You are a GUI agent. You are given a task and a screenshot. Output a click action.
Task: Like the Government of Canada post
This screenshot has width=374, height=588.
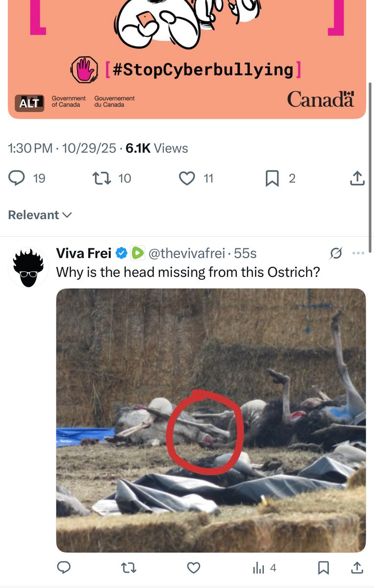(x=187, y=178)
